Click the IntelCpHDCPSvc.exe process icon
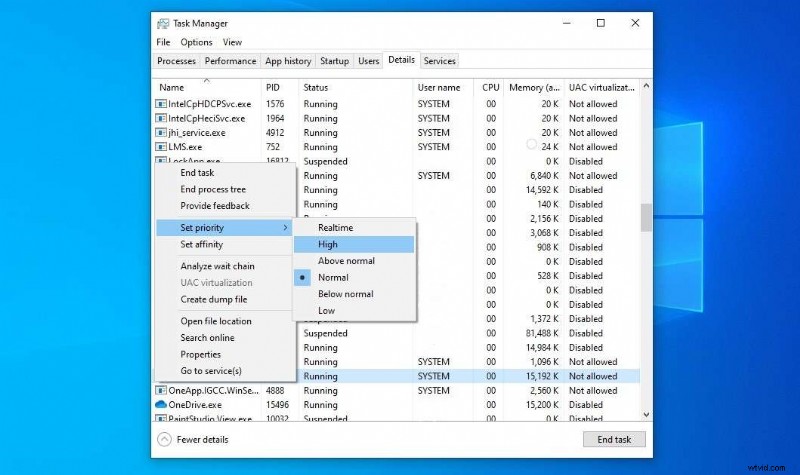Screen dimensions: 800x475 pyautogui.click(x=161, y=104)
